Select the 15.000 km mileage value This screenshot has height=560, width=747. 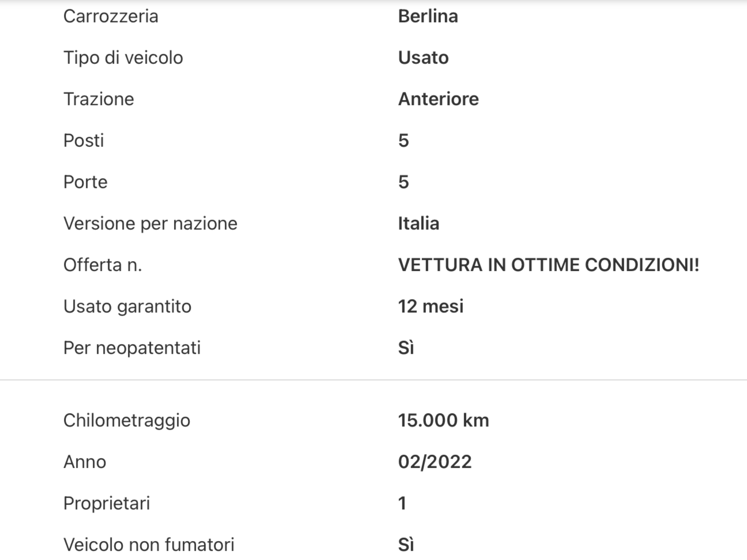click(443, 420)
